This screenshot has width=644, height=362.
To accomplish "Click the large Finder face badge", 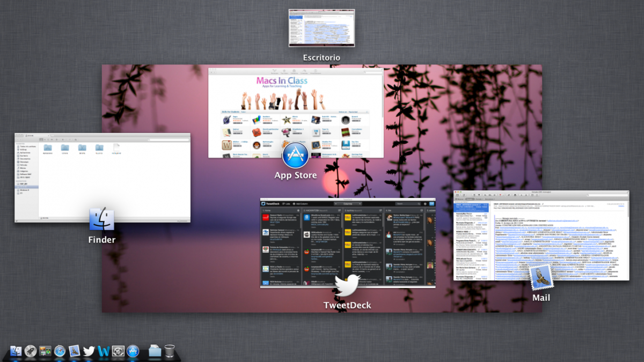I will 102,220.
